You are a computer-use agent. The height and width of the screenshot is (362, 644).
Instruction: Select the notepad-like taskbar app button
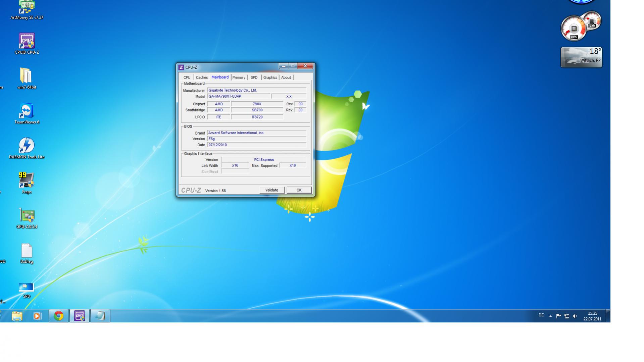click(x=100, y=316)
